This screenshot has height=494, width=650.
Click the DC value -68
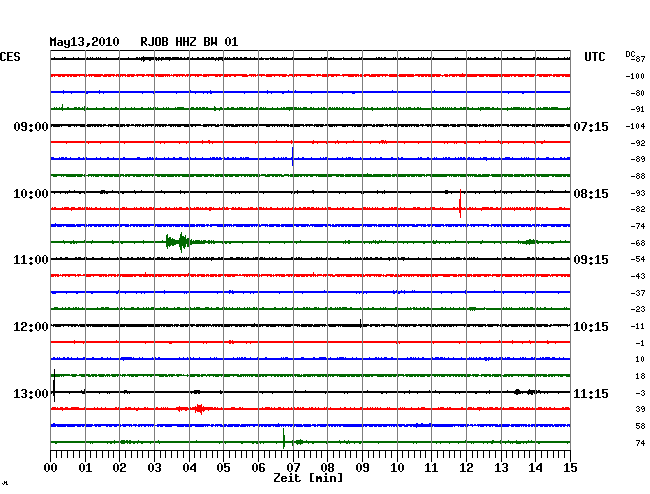(637, 243)
